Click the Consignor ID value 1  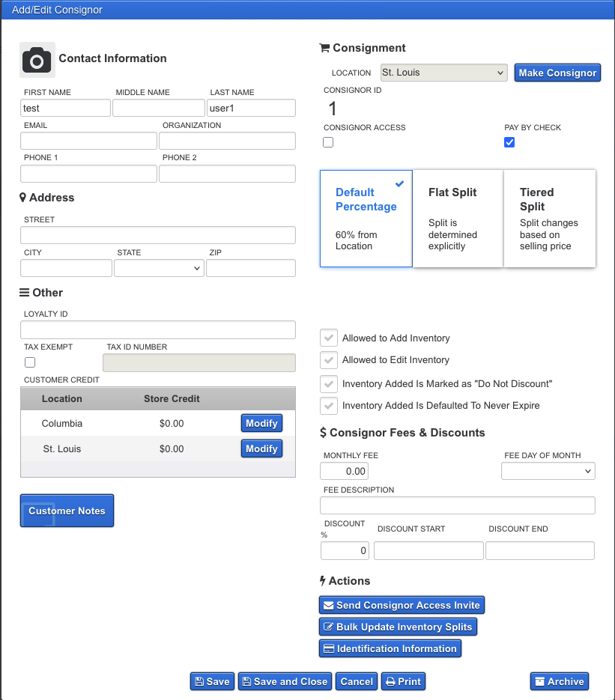[333, 109]
